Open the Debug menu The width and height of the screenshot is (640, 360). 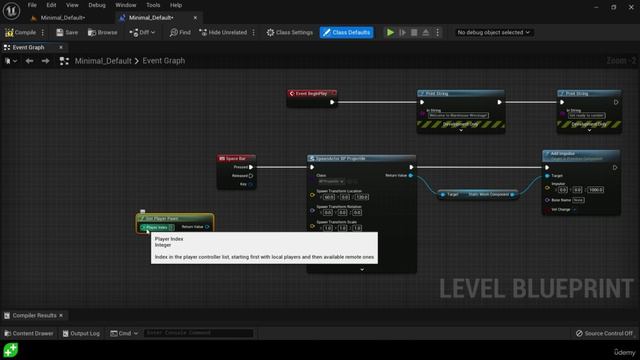pyautogui.click(x=97, y=5)
